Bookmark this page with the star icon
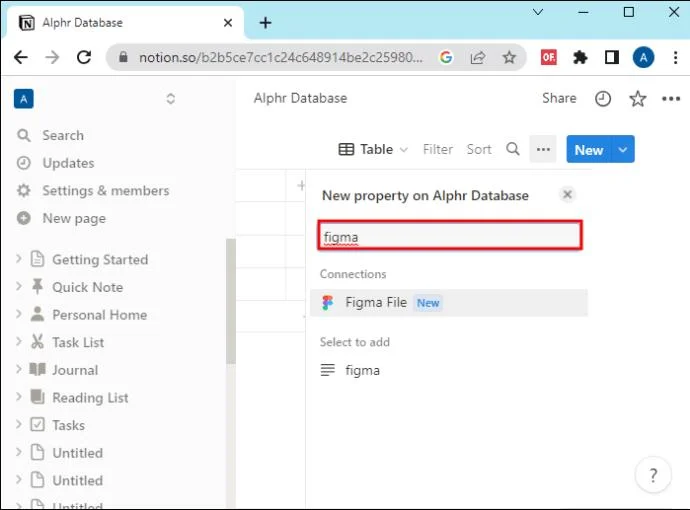 (509, 57)
